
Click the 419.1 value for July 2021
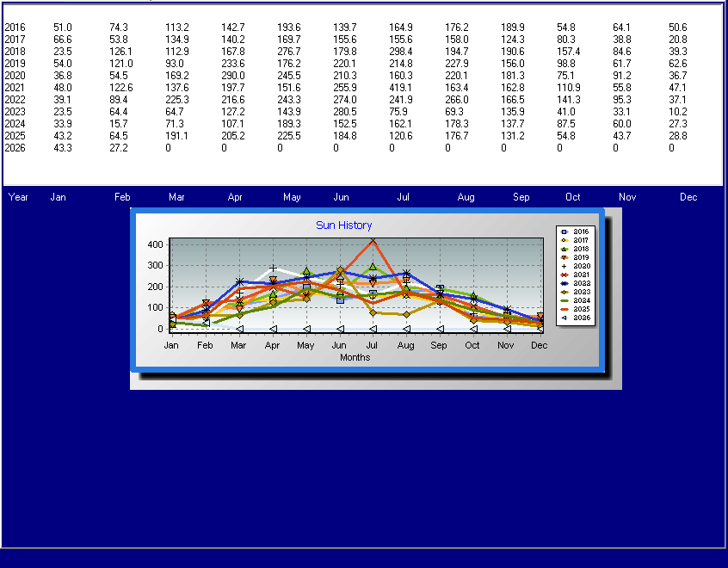tap(400, 88)
